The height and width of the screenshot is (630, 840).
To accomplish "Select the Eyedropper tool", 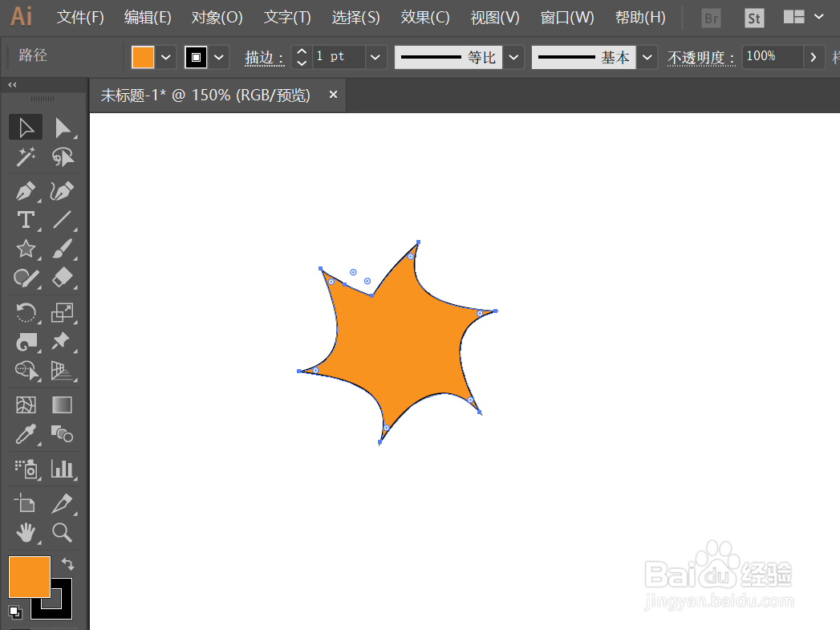I will (25, 434).
